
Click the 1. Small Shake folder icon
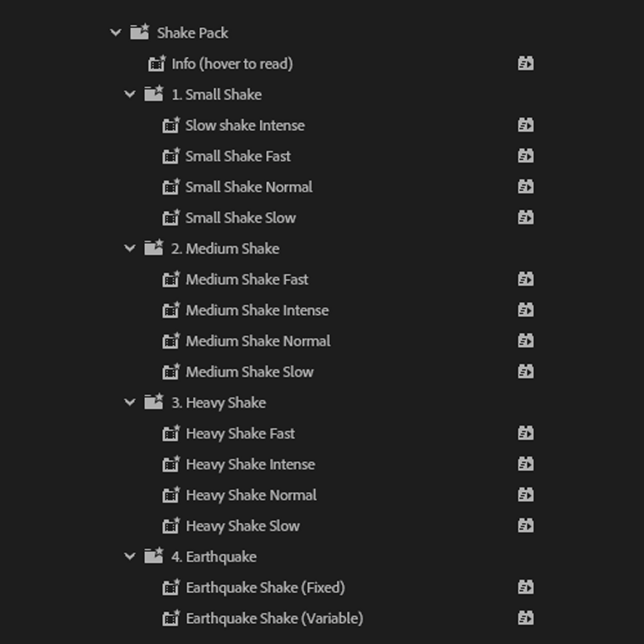click(x=154, y=94)
